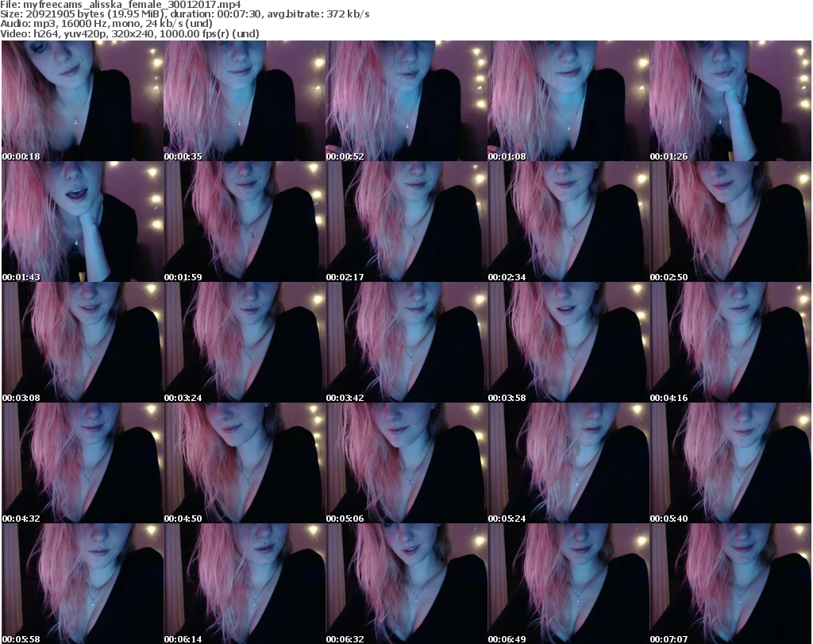Select the frame stamped 00:03:58
Image resolution: width=813 pixels, height=644 pixels.
[x=568, y=343]
